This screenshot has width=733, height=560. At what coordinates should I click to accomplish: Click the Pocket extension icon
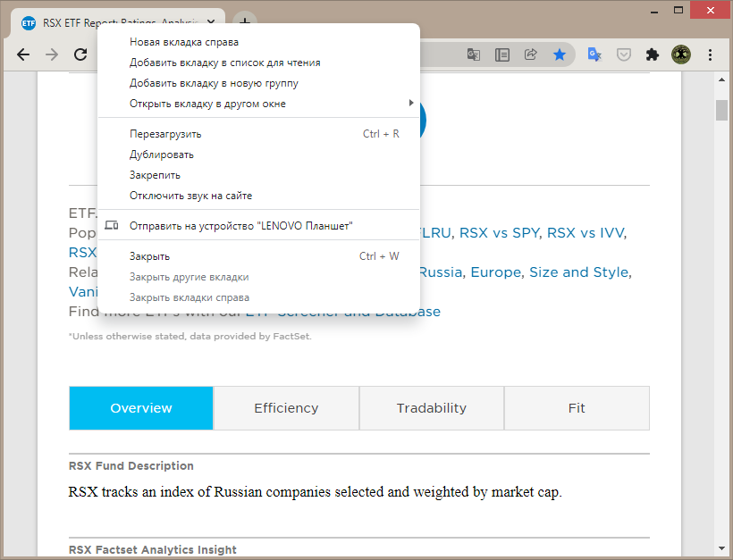click(624, 54)
